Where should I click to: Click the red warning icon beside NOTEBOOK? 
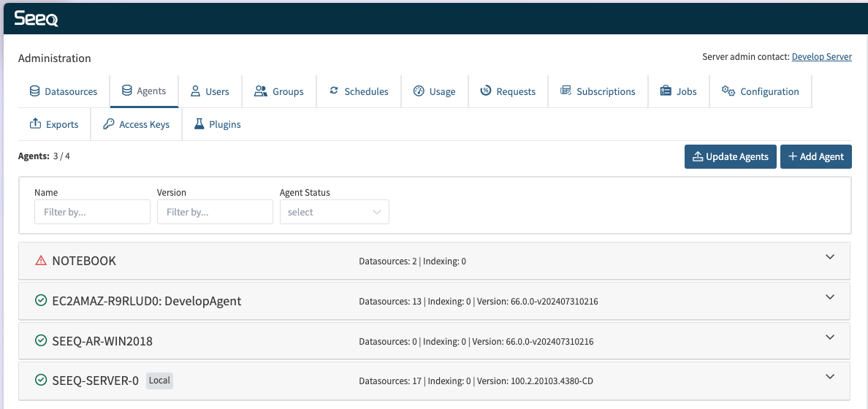point(41,261)
